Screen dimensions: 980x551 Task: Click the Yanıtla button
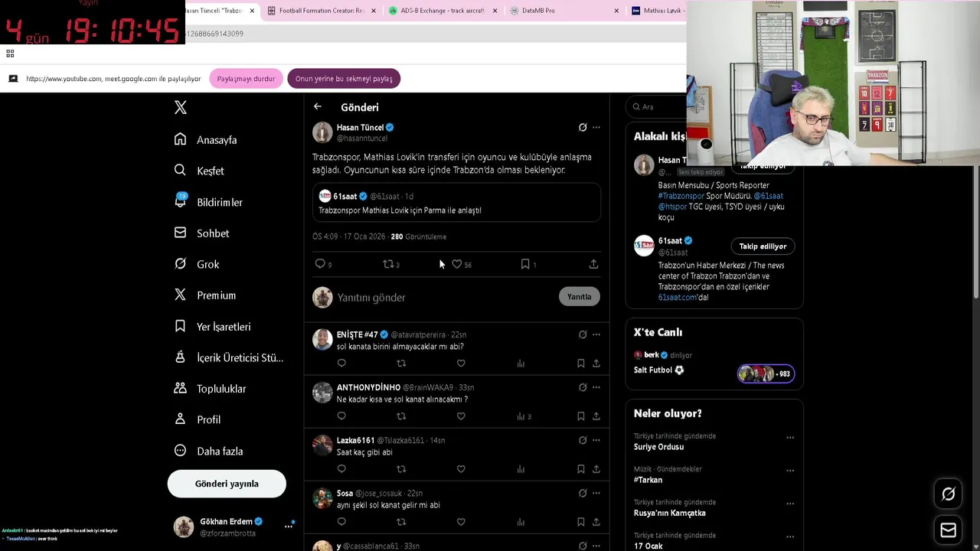point(580,297)
